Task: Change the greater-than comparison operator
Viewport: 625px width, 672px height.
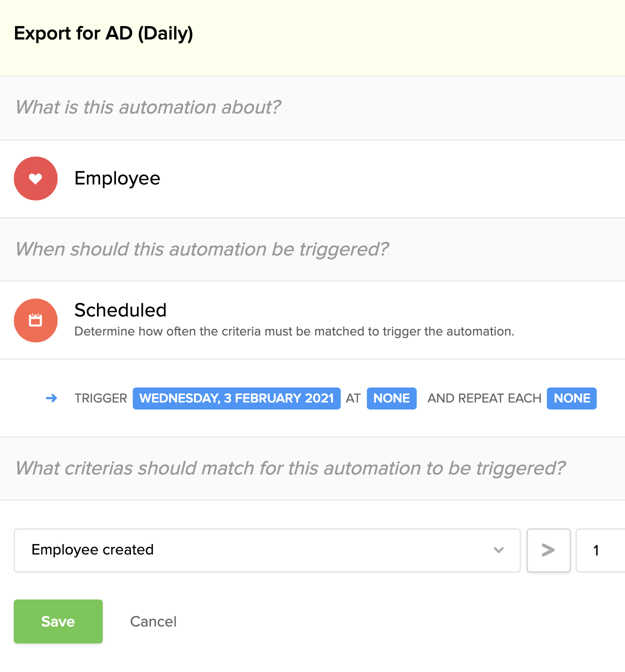Action: [548, 550]
